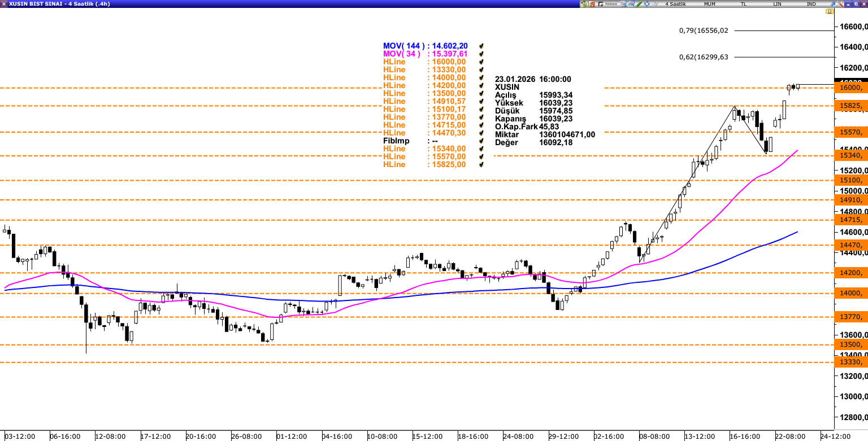Toggle the FibImp visibility checkmark

click(481, 141)
